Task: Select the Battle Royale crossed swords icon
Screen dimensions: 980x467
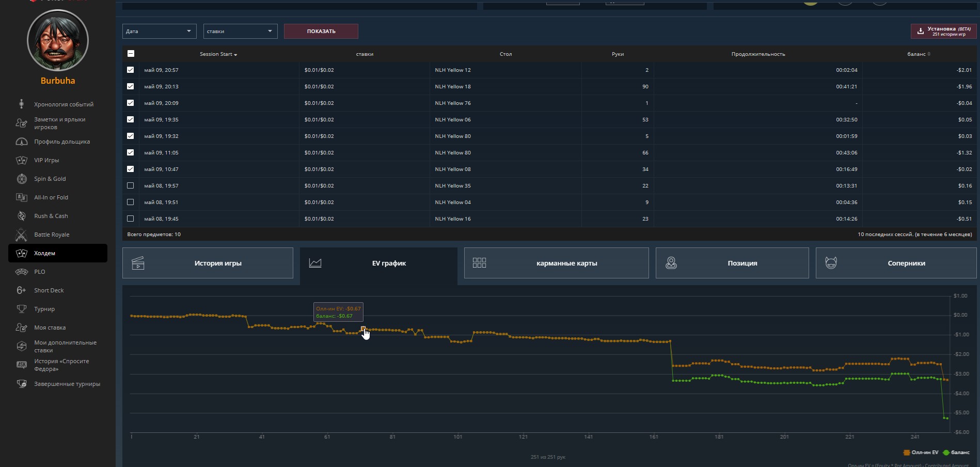Action: click(x=21, y=235)
